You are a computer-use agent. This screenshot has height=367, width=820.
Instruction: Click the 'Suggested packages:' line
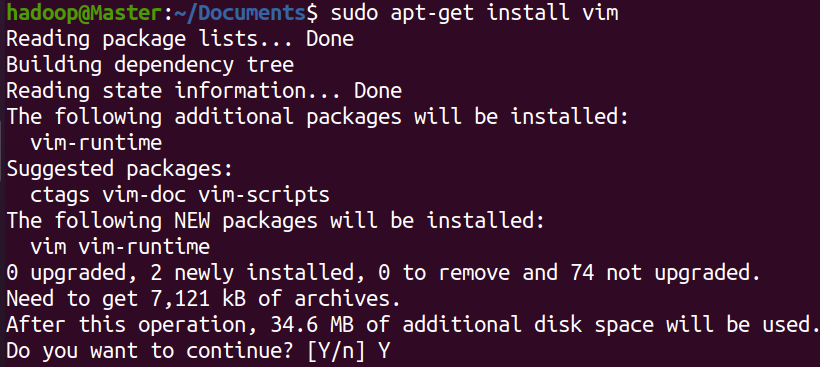(x=120, y=169)
